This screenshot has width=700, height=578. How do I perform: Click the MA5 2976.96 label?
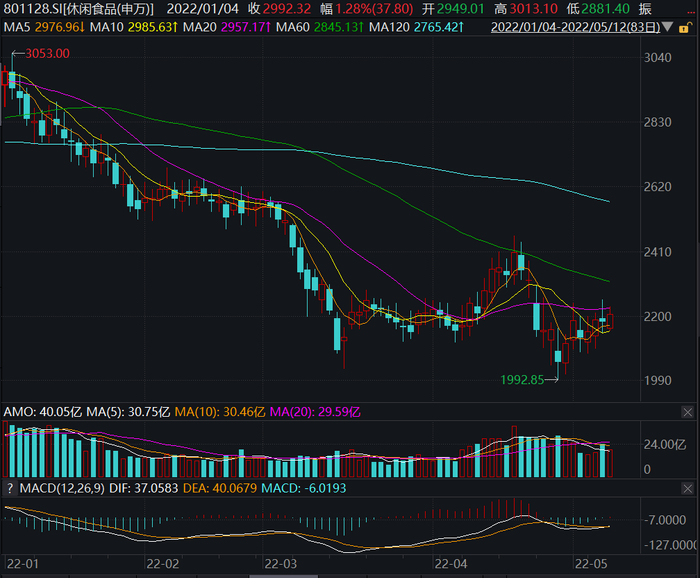(44, 27)
